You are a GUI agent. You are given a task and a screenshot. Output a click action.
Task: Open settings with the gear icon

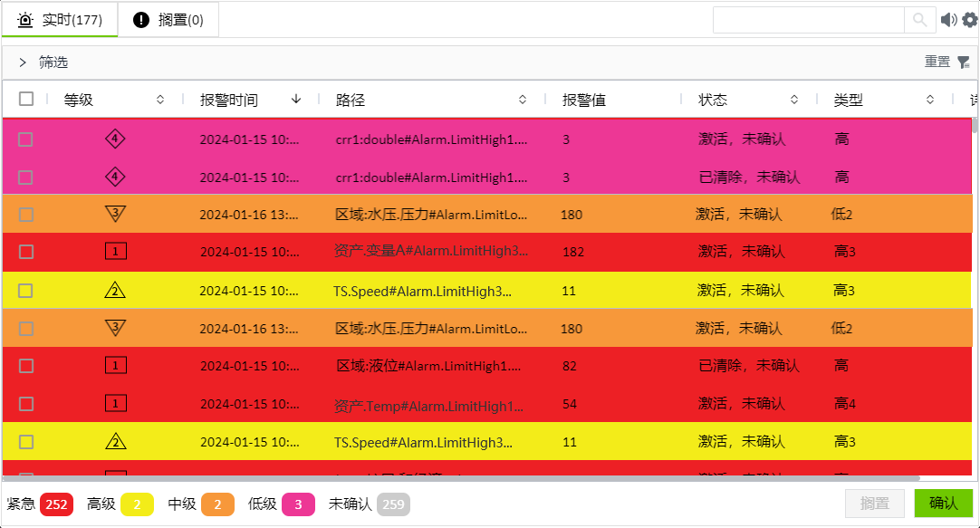[x=969, y=20]
